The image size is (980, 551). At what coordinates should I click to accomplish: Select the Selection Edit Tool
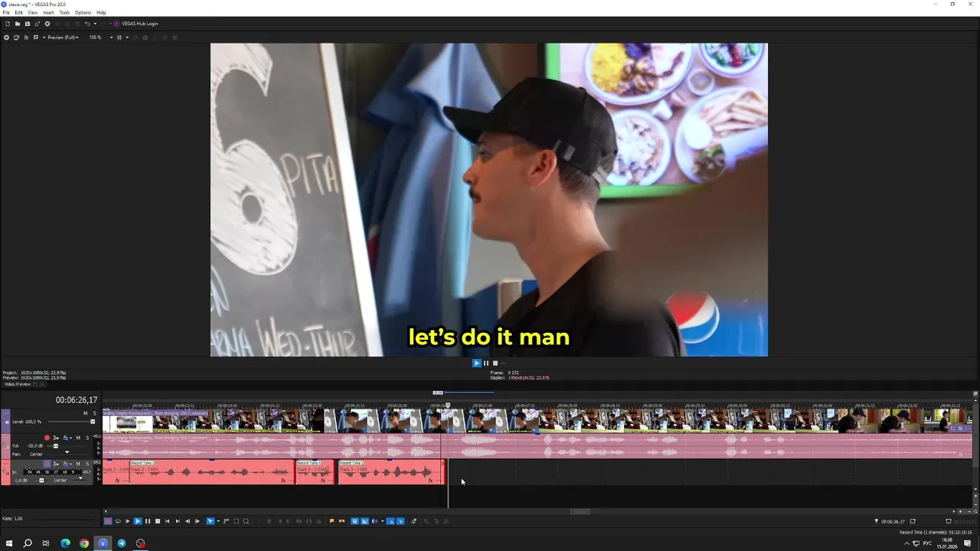pyautogui.click(x=236, y=521)
